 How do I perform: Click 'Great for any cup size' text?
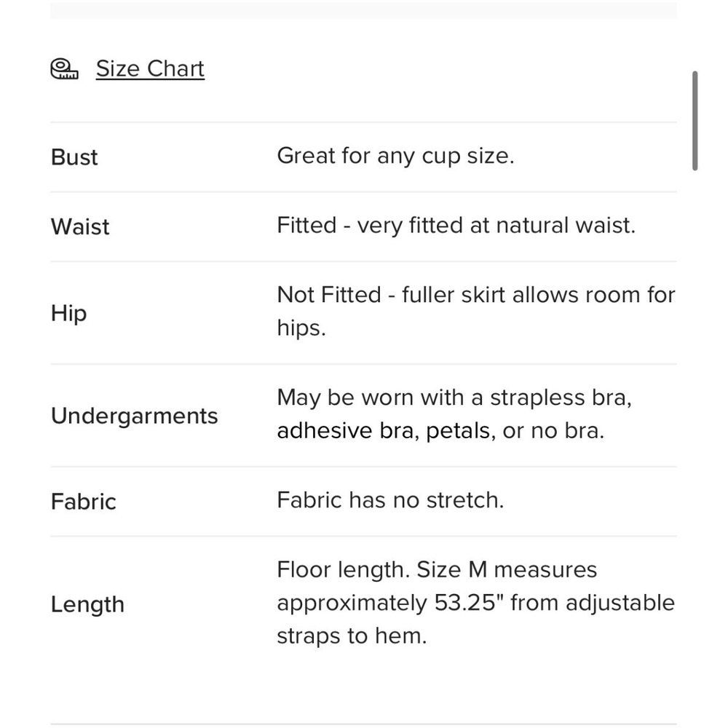click(x=395, y=156)
